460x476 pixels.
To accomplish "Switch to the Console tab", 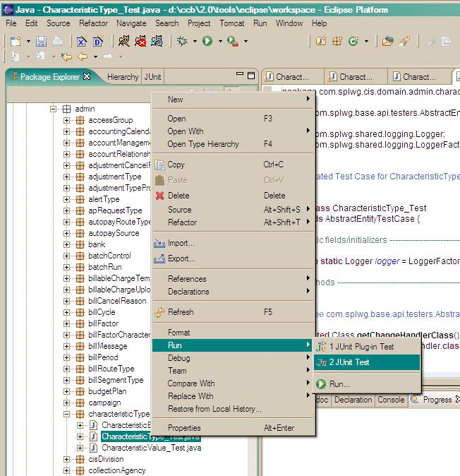I will (x=391, y=400).
